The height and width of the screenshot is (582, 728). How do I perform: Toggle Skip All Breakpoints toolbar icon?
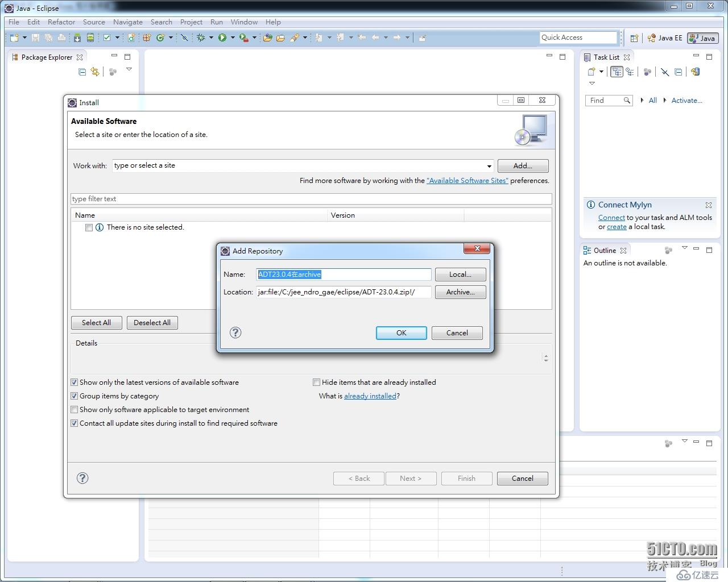(184, 38)
